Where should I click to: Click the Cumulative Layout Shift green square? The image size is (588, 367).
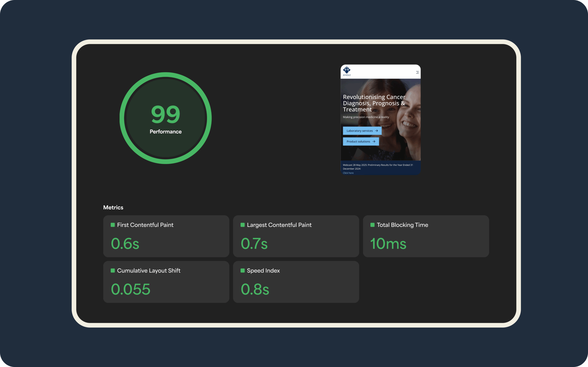[x=113, y=270]
